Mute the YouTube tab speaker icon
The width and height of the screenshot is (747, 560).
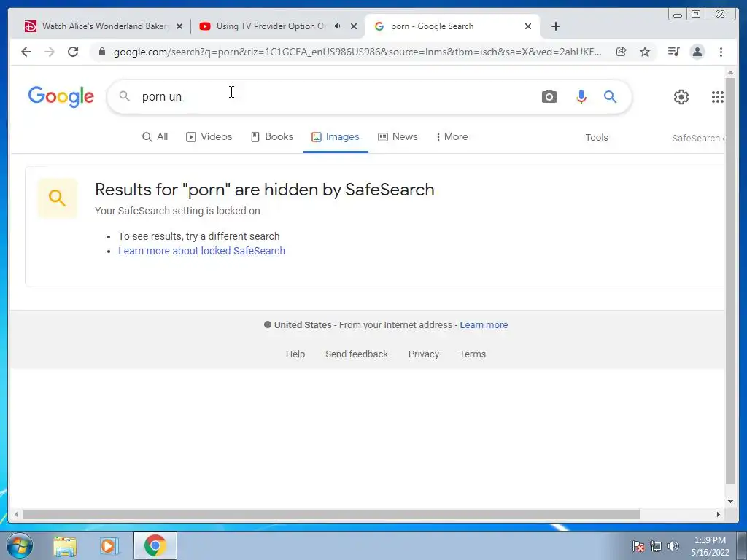pyautogui.click(x=338, y=26)
